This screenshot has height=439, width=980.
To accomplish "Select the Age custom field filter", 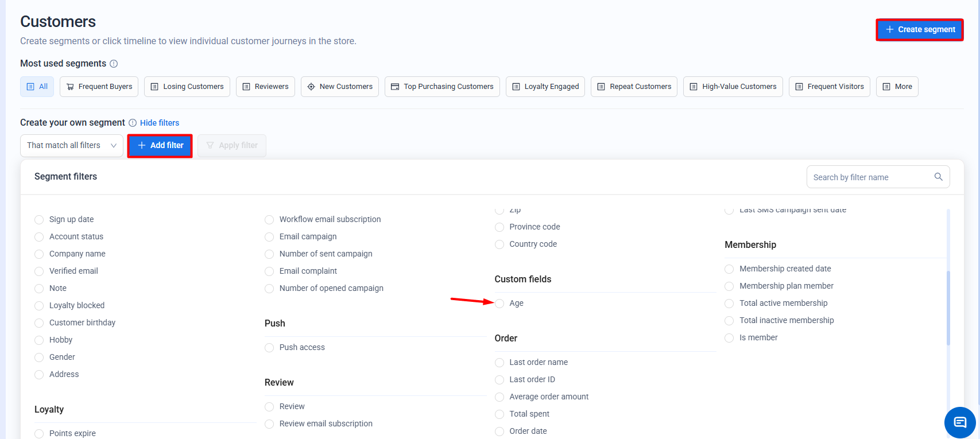I will [499, 304].
